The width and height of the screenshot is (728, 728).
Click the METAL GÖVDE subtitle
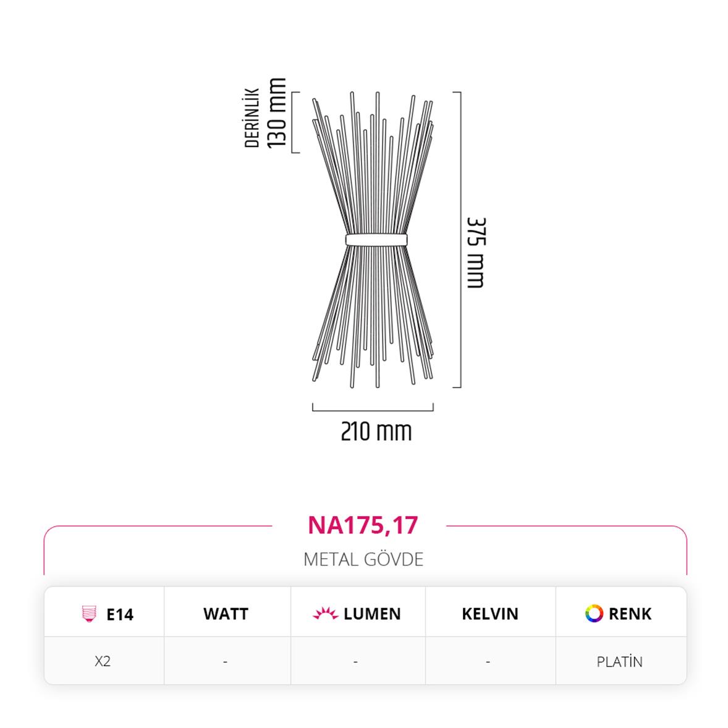pos(363,559)
